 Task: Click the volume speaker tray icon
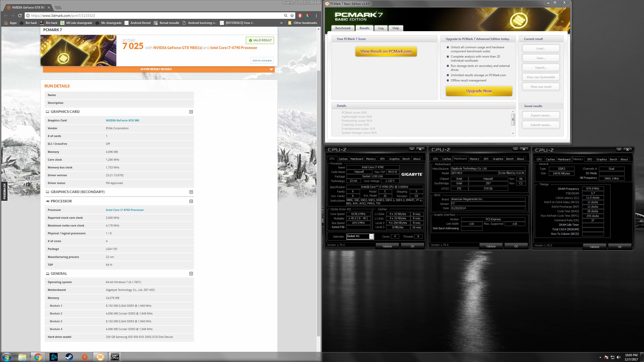[619, 357]
